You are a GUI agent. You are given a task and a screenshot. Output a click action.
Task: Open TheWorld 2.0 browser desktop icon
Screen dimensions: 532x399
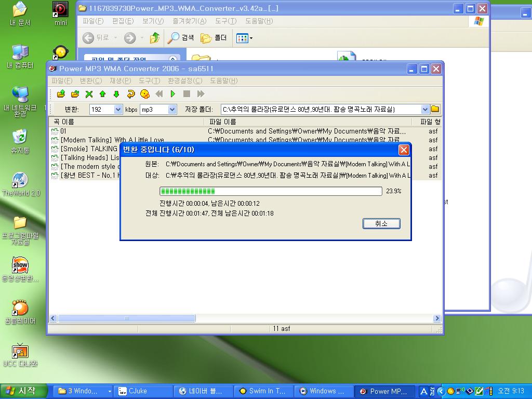(x=21, y=184)
